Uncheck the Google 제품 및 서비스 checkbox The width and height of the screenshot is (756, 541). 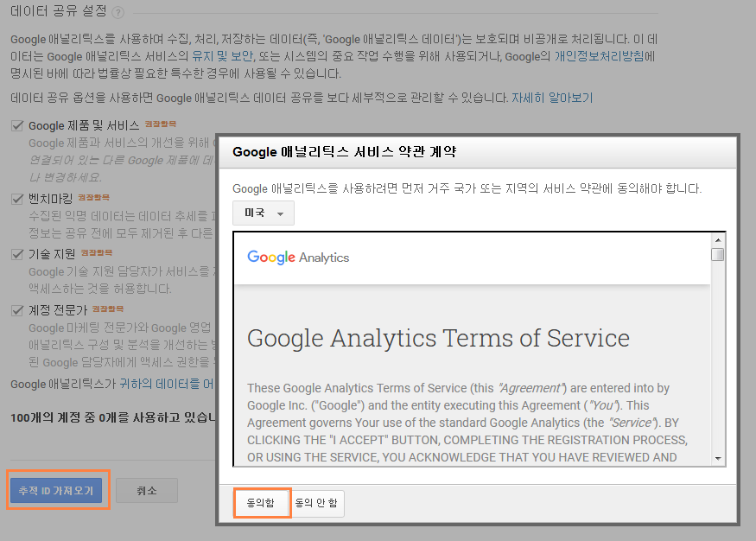point(17,126)
